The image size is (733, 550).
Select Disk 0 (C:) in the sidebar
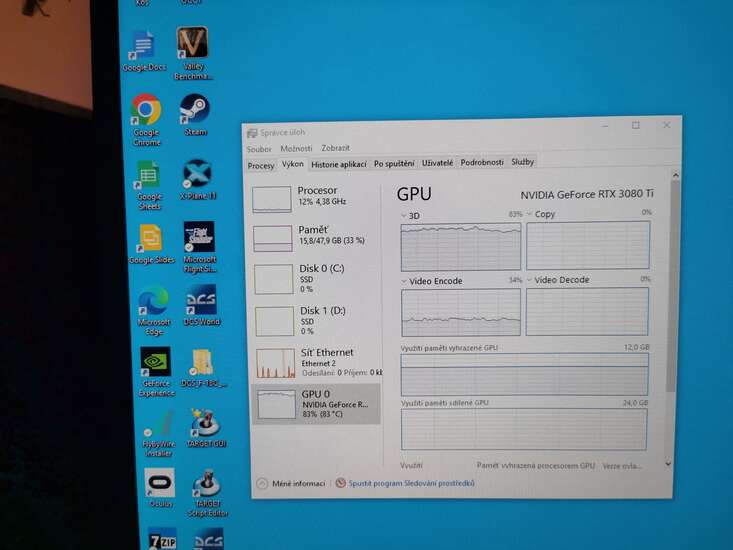tap(316, 279)
